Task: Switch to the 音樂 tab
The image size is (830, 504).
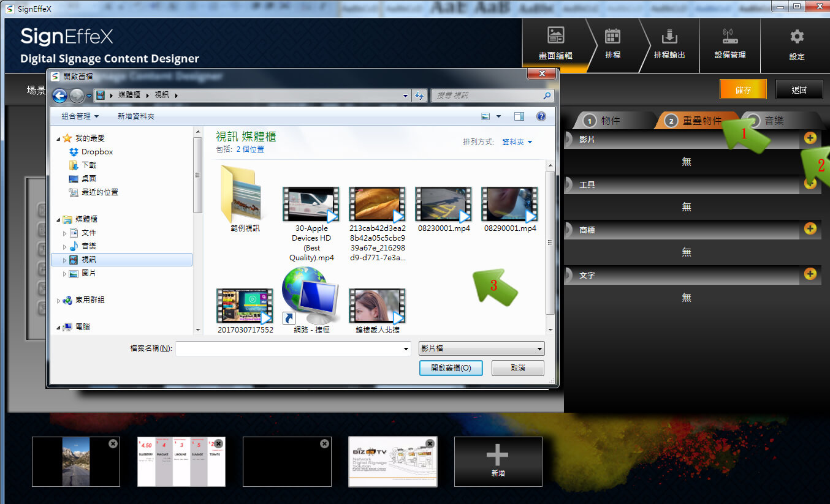Action: [774, 121]
